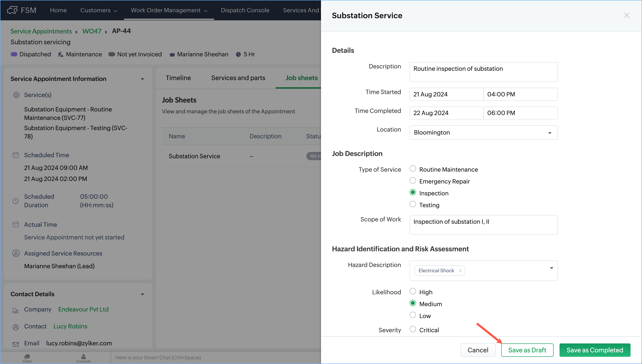This screenshot has width=642, height=364.
Task: Set Likelihood to High
Action: pyautogui.click(x=413, y=291)
